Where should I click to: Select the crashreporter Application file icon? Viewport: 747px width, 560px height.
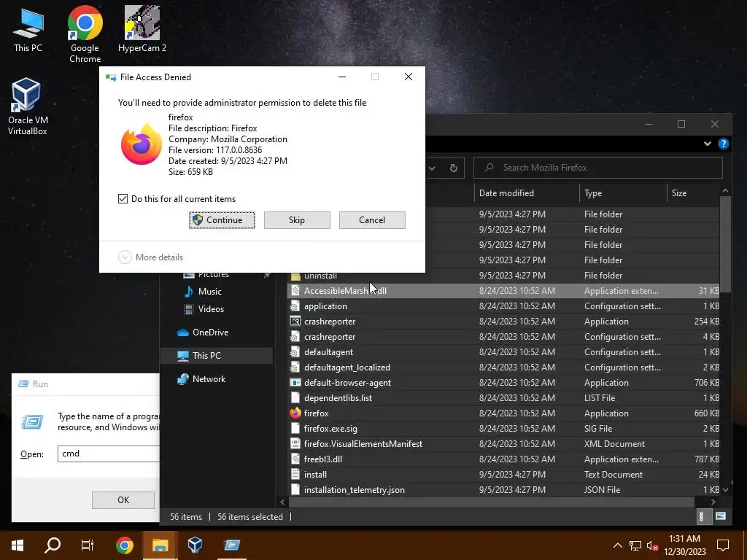[295, 322]
